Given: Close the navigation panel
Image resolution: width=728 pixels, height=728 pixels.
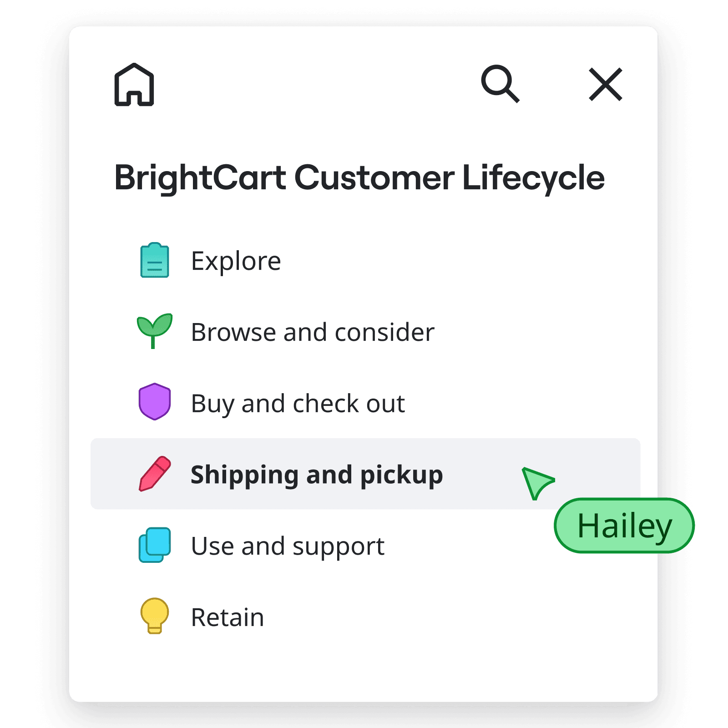Looking at the screenshot, I should (x=605, y=84).
